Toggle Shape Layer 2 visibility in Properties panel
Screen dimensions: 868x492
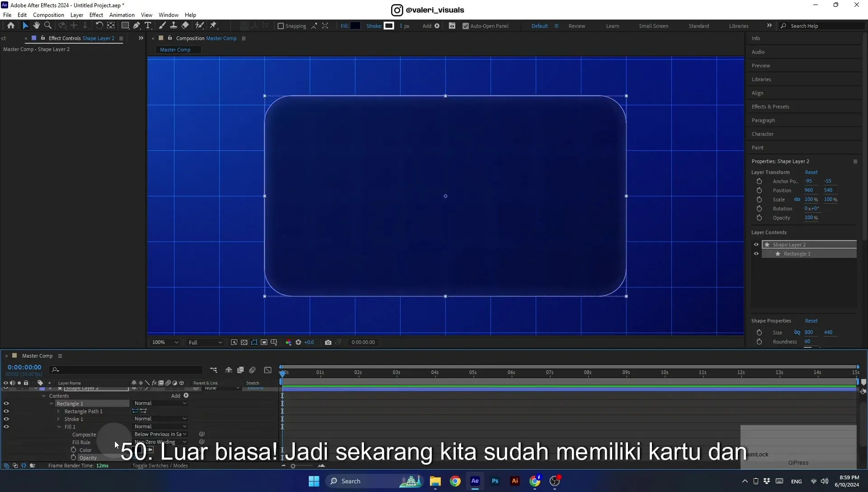756,245
